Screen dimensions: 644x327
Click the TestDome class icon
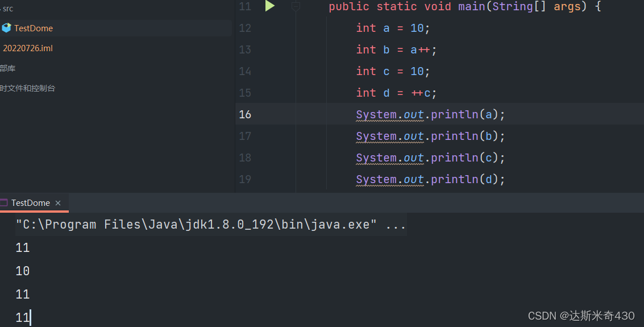point(6,28)
